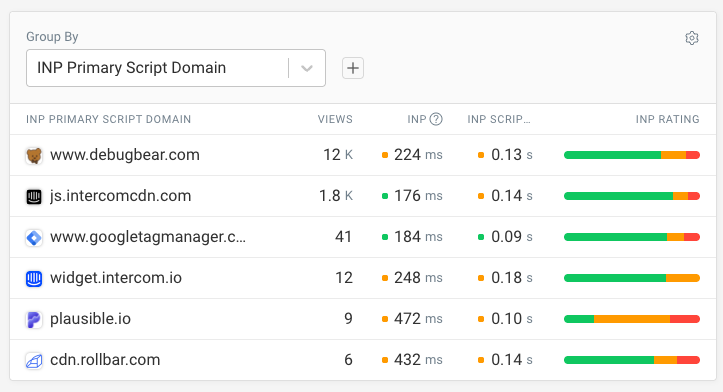Click the 0.10 s script value
Screen dimensions: 723x392
point(512,319)
